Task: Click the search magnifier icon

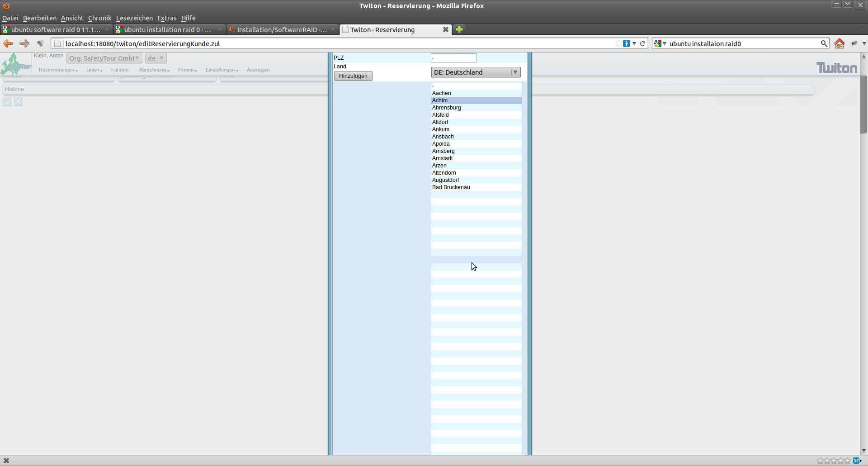Action: pos(824,43)
